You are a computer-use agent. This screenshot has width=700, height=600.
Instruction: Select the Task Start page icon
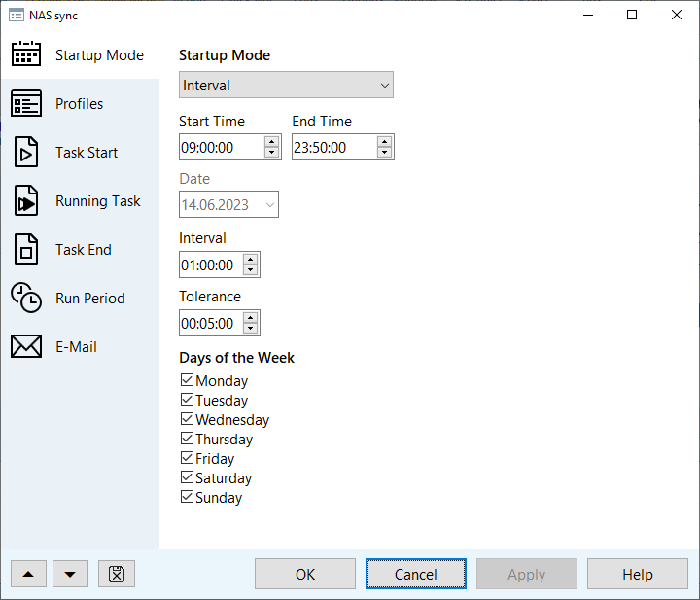click(26, 153)
